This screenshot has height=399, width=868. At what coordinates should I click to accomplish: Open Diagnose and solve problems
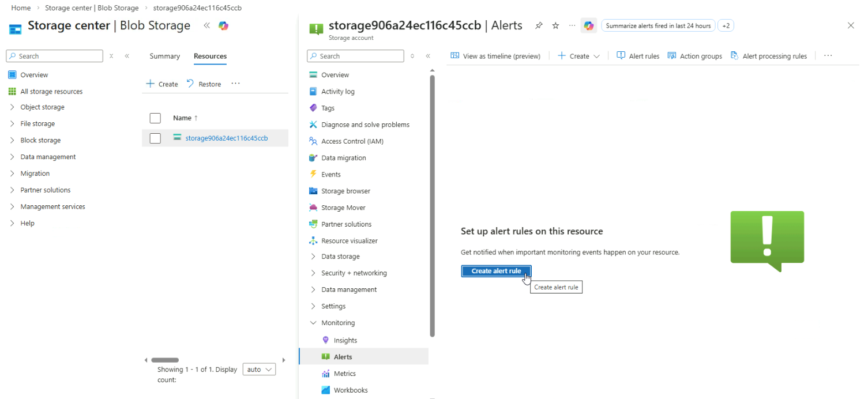point(365,125)
